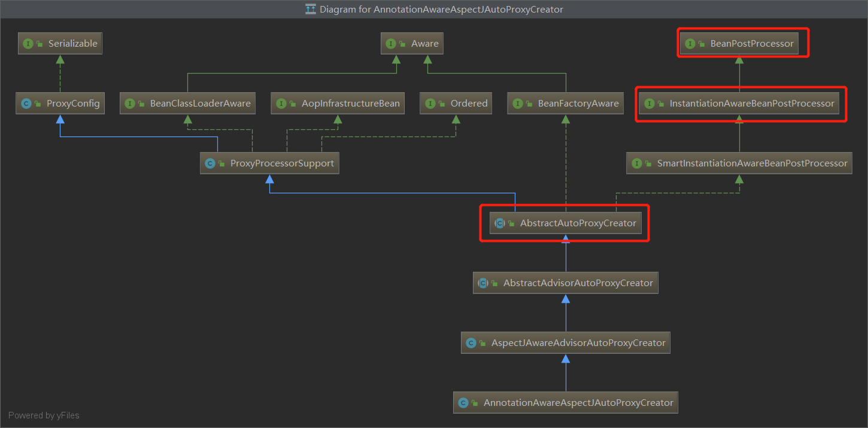Viewport: 868px width, 428px height.
Task: Click the diagram icon in title bar
Action: tap(310, 9)
